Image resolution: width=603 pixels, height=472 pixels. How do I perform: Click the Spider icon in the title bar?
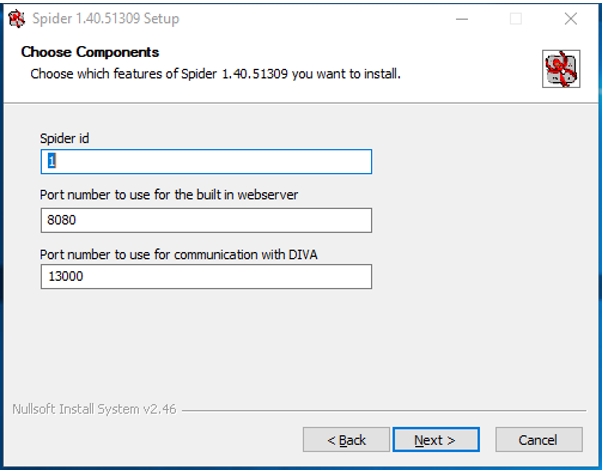tap(17, 18)
